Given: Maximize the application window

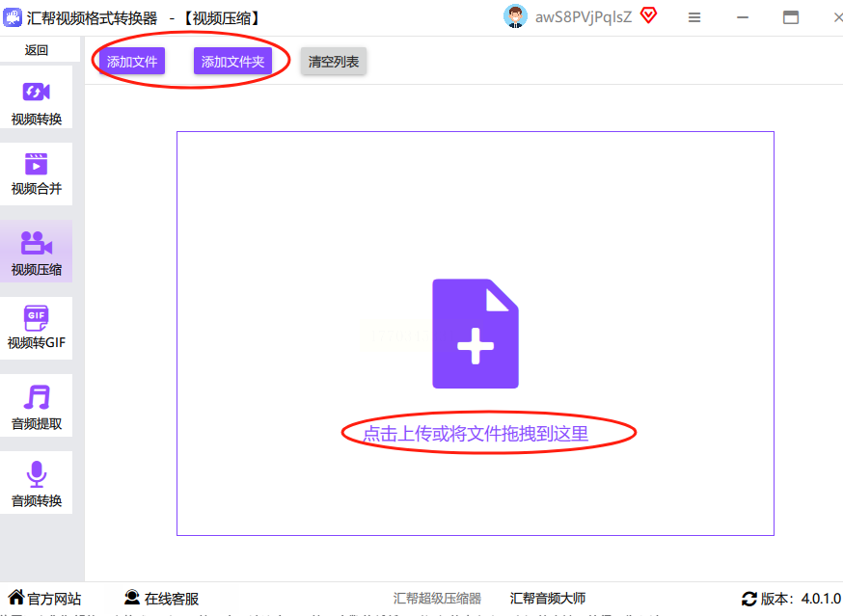Looking at the screenshot, I should (x=790, y=17).
